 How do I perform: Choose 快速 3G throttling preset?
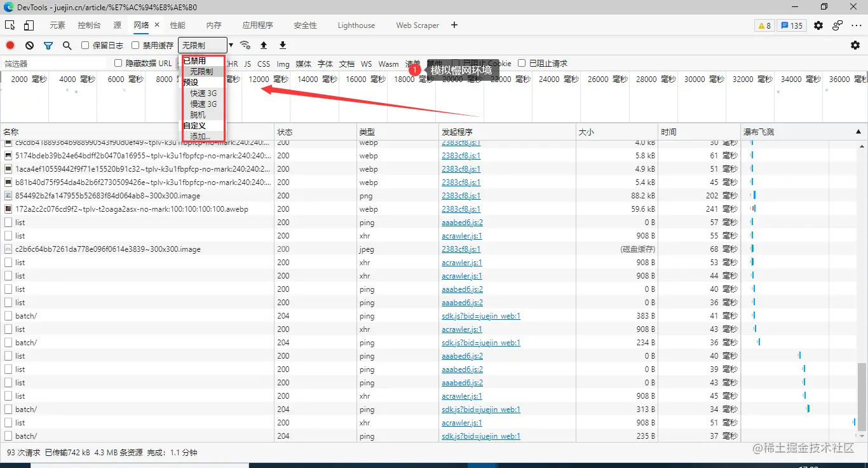point(203,93)
